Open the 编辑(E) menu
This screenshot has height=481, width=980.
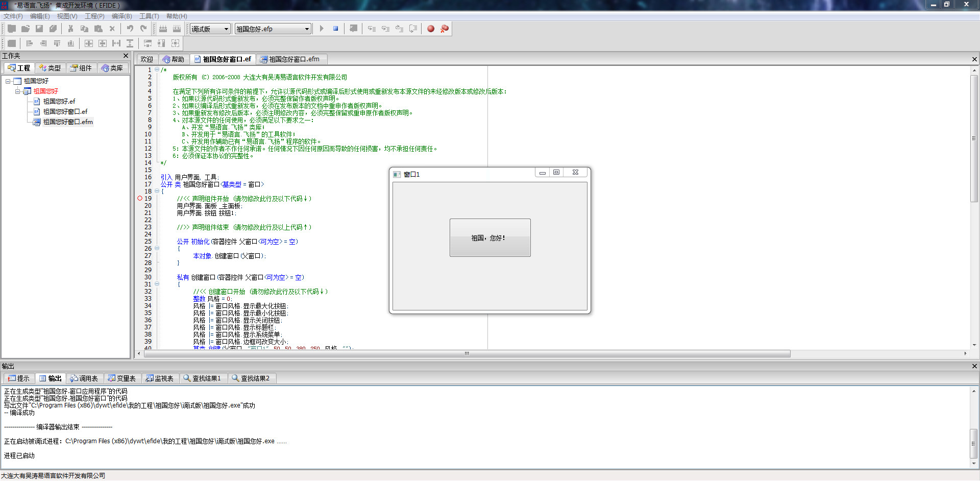[40, 16]
